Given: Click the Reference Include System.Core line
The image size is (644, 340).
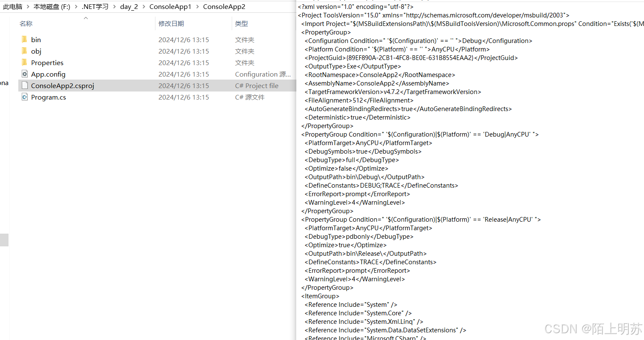Looking at the screenshot, I should pos(358,313).
